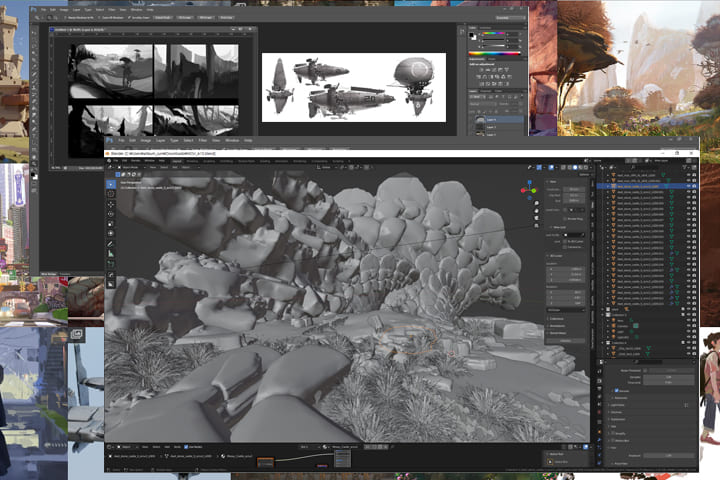Click the blue Z axis on navigation gizmo
This screenshot has height=480, width=720.
coord(529,183)
